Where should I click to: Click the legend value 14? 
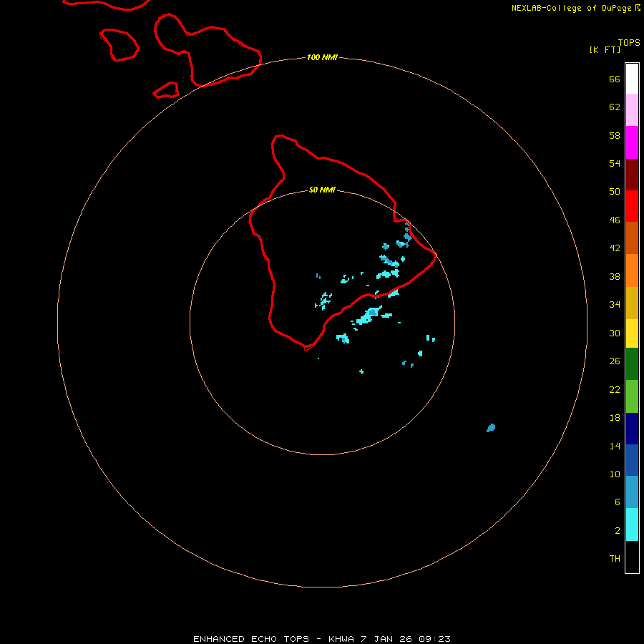pyautogui.click(x=615, y=446)
